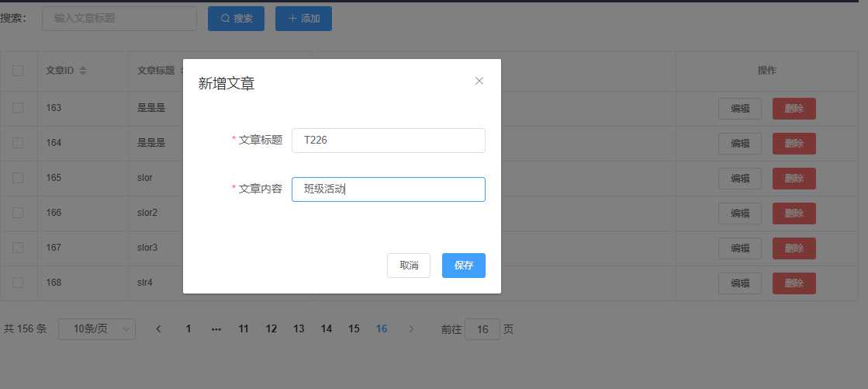Screen dimensions: 868x389
Task: Click 删除 for article 166
Action: (x=794, y=214)
